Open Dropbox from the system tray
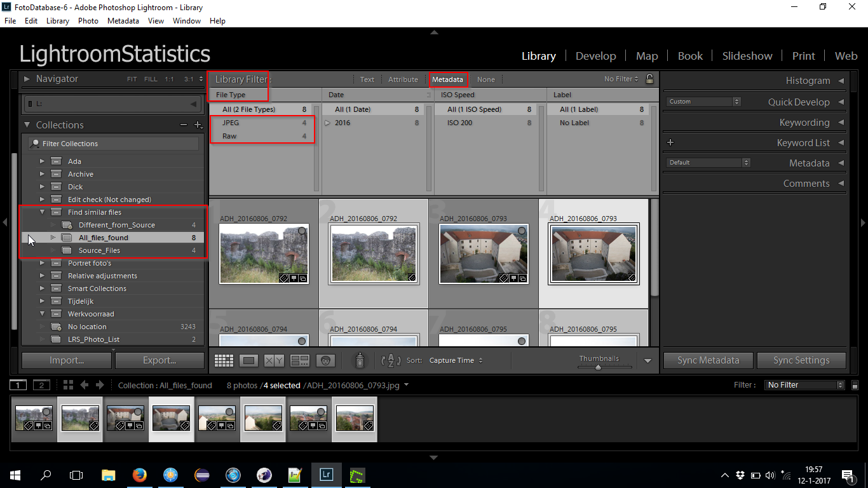Image resolution: width=868 pixels, height=488 pixels. (x=740, y=475)
